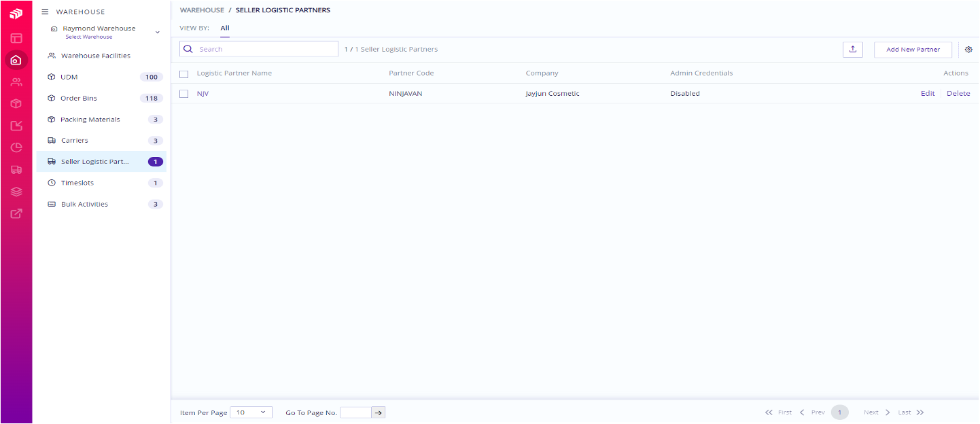Select the Warehouse home icon in the red sidebar
This screenshot has width=980, height=424.
15,60
